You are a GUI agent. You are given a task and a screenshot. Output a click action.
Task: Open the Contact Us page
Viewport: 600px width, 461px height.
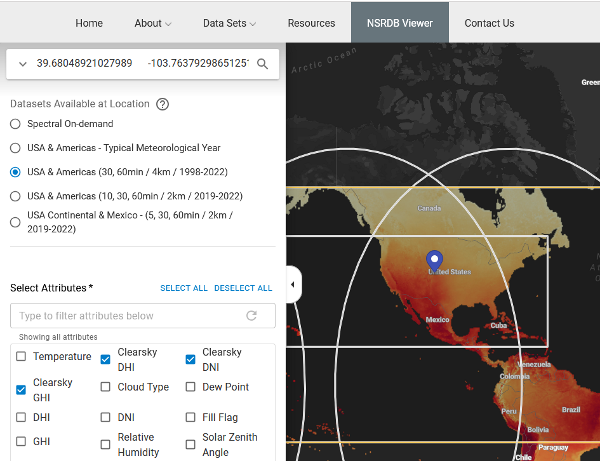pyautogui.click(x=489, y=23)
